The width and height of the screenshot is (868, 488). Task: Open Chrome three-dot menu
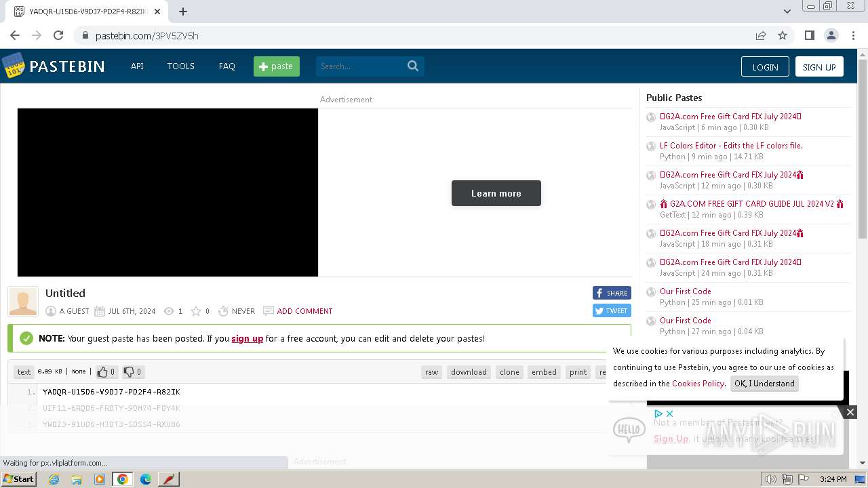click(852, 35)
